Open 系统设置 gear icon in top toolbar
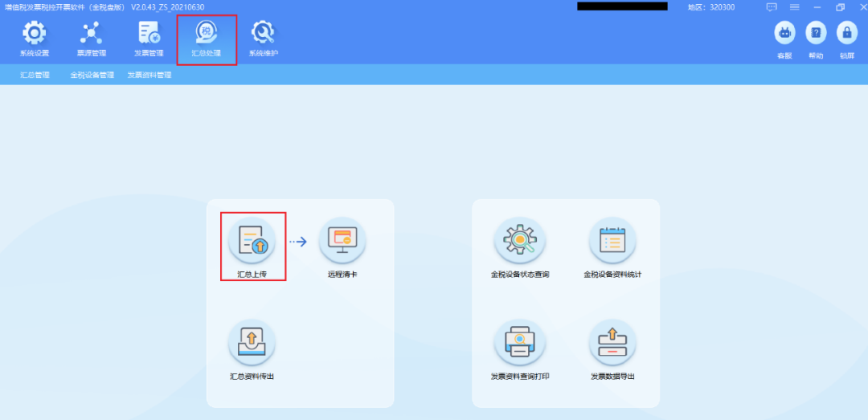 [35, 33]
